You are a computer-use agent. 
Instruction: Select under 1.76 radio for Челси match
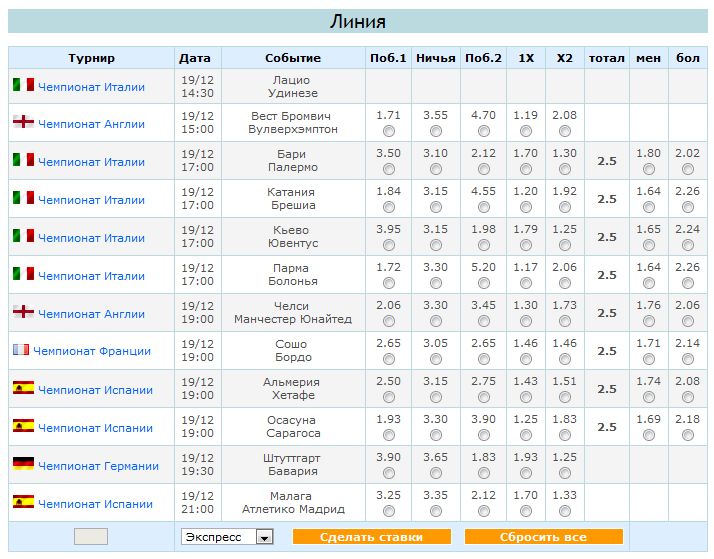[x=649, y=321]
